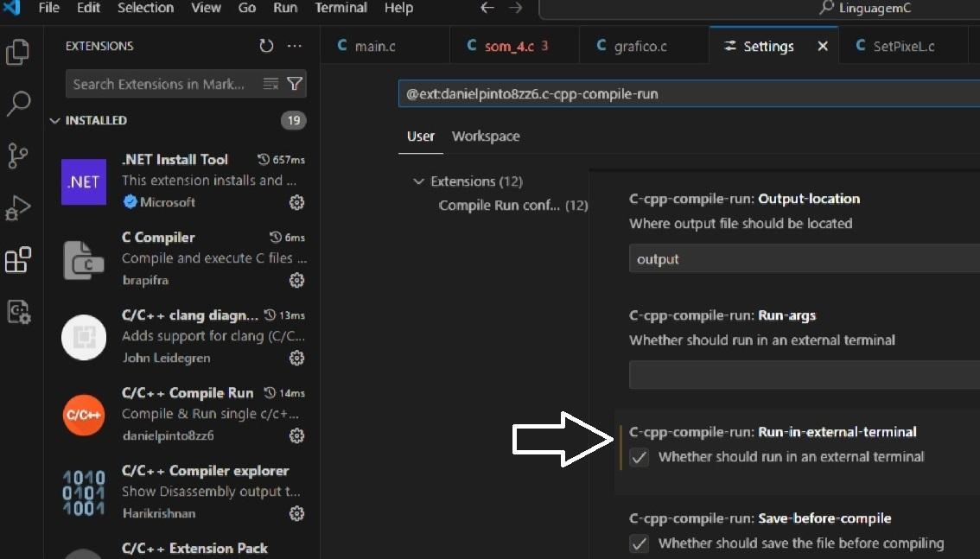This screenshot has height=559, width=980.
Task: Close the Settings tab
Action: (x=823, y=46)
